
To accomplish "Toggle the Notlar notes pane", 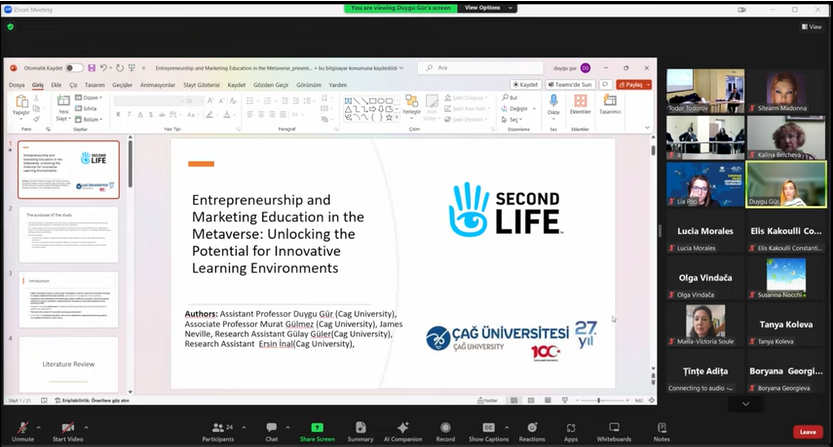I will pyautogui.click(x=487, y=400).
